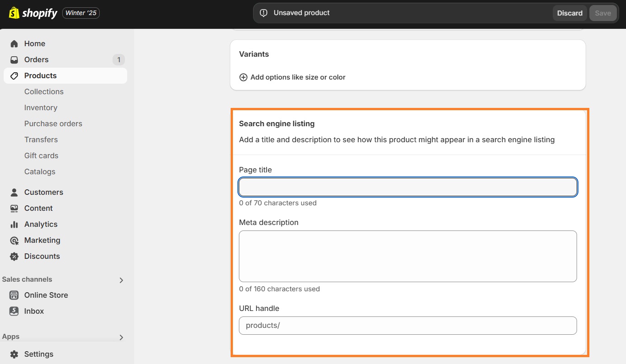Expand variant options with the plus icon
The height and width of the screenshot is (364, 626).
pos(243,77)
